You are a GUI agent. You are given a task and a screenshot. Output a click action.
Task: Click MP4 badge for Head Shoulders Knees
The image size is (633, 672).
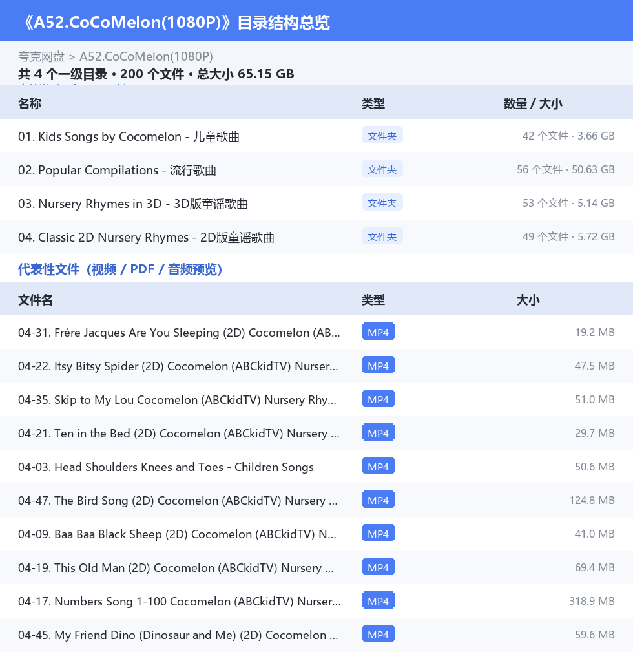(x=378, y=466)
